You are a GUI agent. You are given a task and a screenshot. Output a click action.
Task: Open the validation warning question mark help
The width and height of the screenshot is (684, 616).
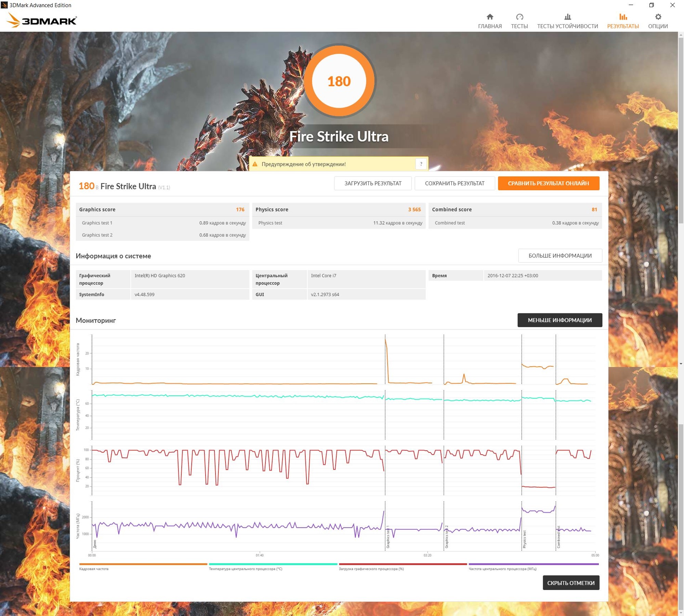coord(421,164)
